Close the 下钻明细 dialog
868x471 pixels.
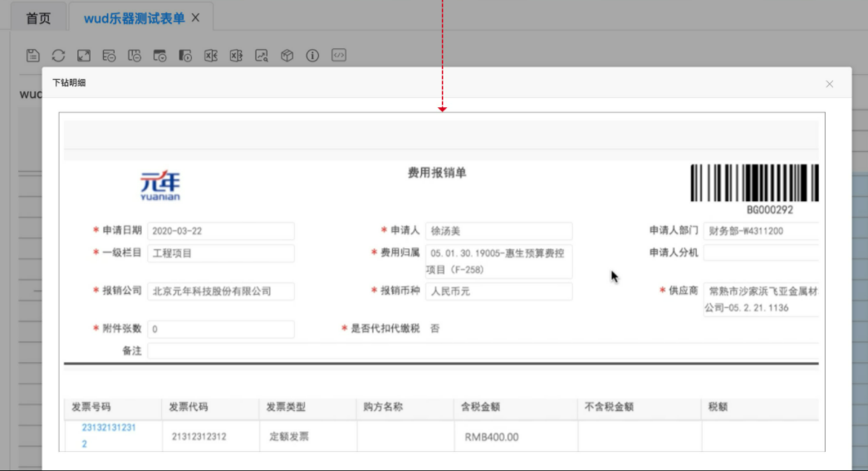tap(829, 84)
